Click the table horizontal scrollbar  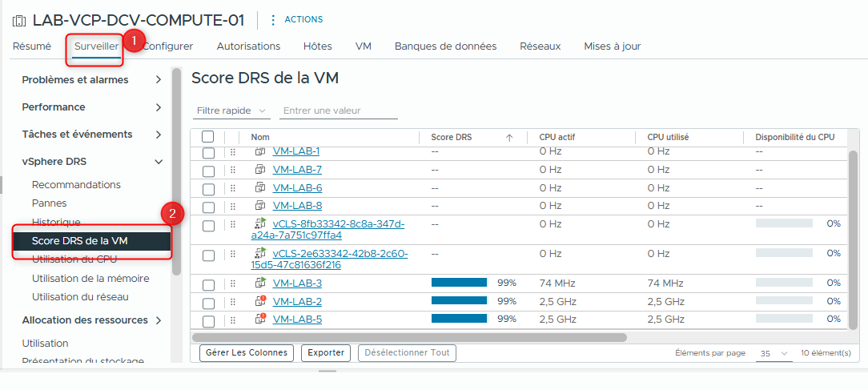[x=409, y=337]
